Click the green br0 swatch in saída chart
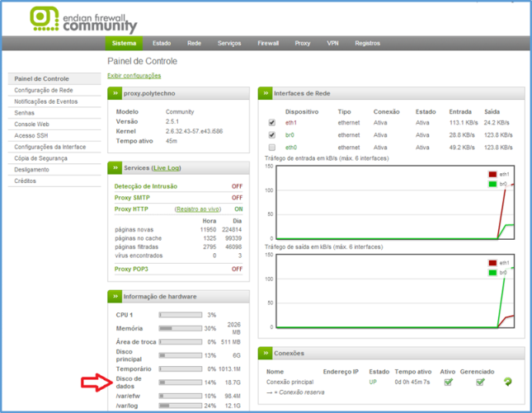This screenshot has width=532, height=413. (492, 273)
